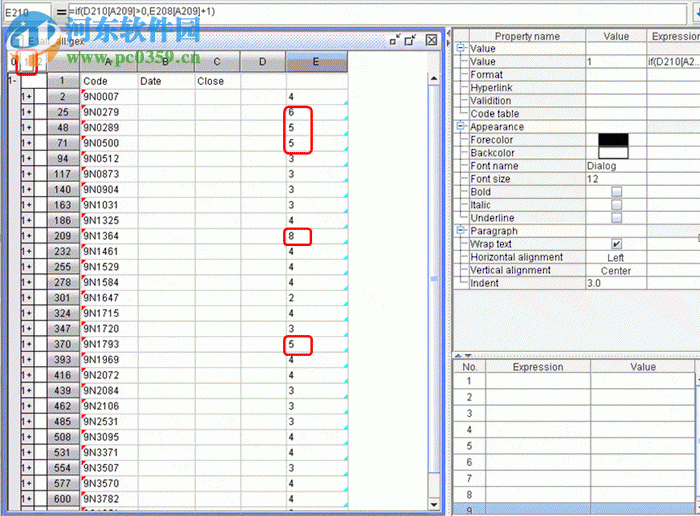Select cell containing 9N0500
This screenshot has height=516, width=700.
pyautogui.click(x=109, y=143)
